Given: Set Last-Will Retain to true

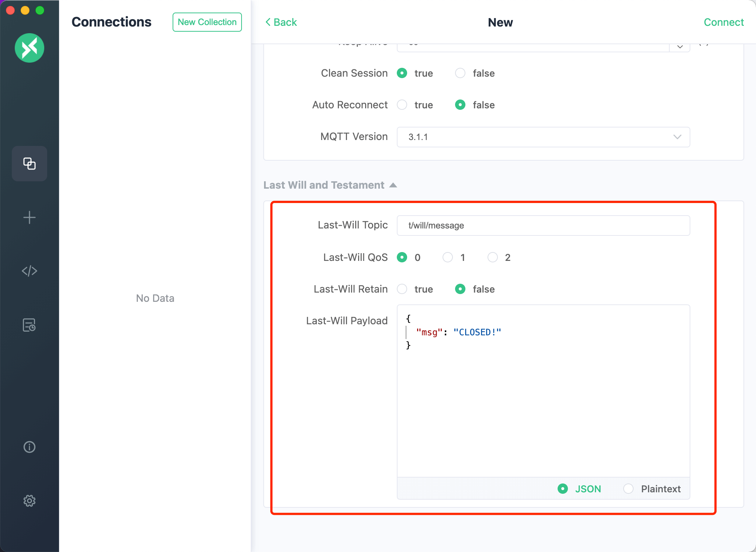Looking at the screenshot, I should coord(402,289).
